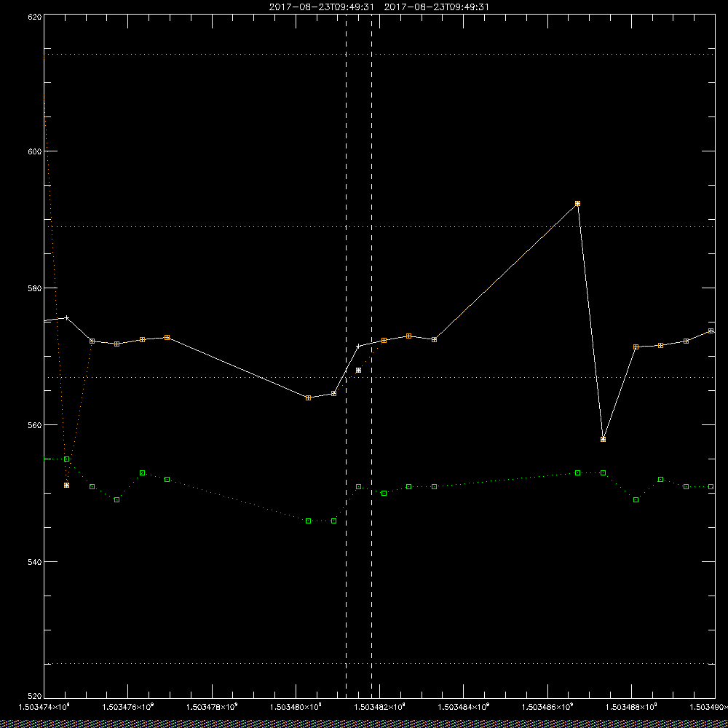Click the 1.503478×10⁹ x-axis label
The height and width of the screenshot is (728, 728).
click(212, 707)
